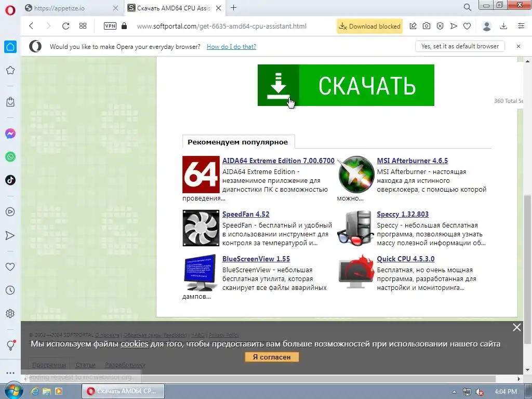Click the green СКАЧАТЬ download button
532x399 pixels.
345,85
